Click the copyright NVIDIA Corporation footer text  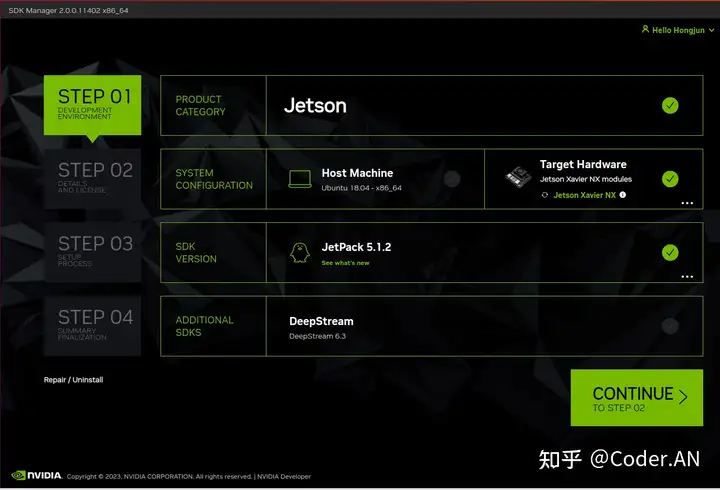159,477
